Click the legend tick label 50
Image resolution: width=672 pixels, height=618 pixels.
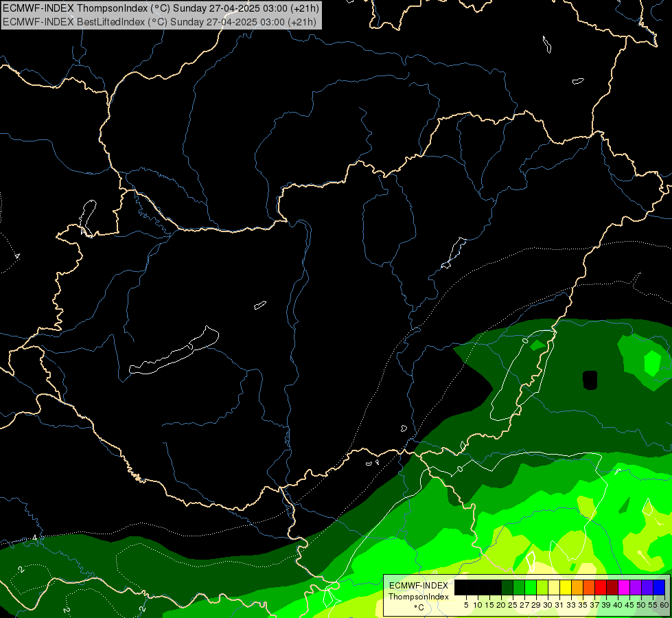[642, 605]
